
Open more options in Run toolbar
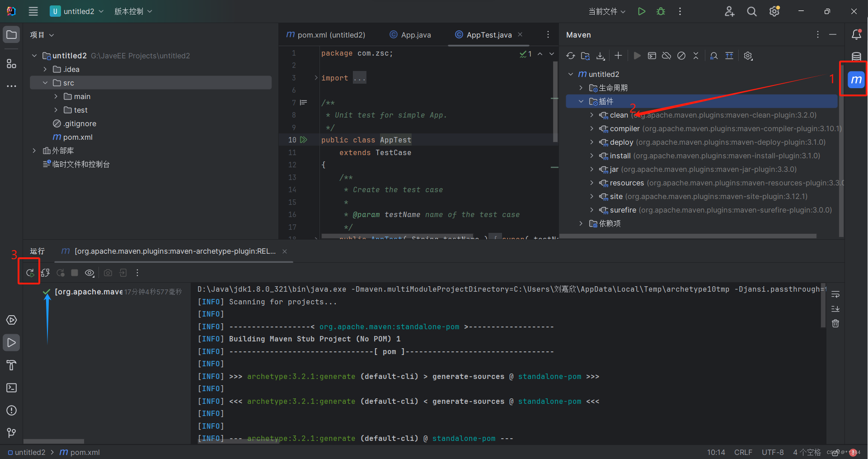(137, 273)
